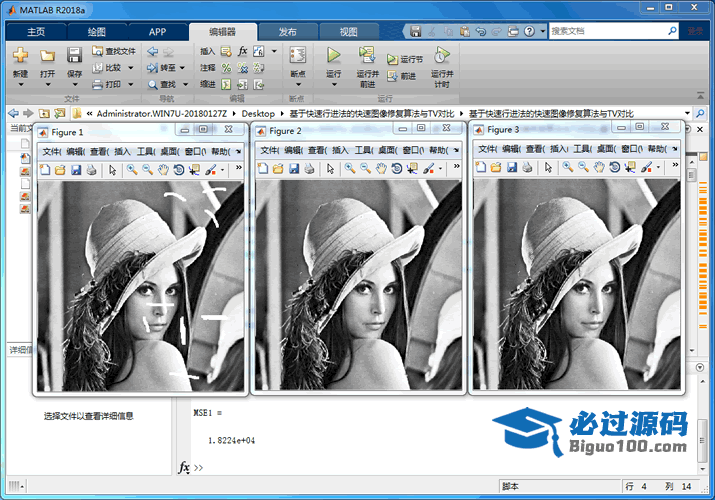Click the damaged Lena image in Figure 1
715x500 pixels.
140,286
